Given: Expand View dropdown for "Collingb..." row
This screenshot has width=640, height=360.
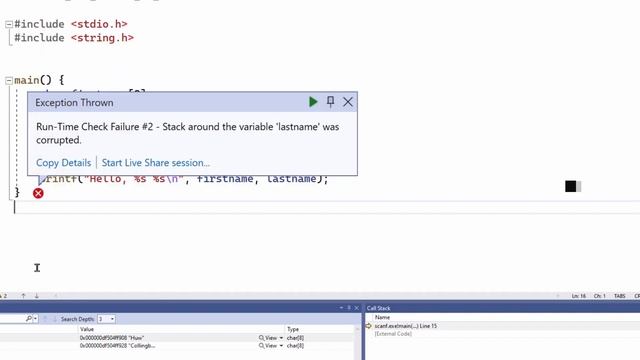Looking at the screenshot, I should [x=281, y=346].
